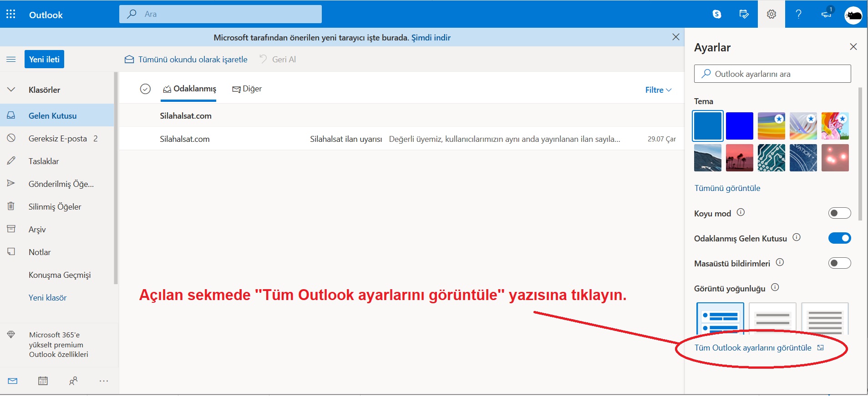Open the Calendar icon in bottom bar
This screenshot has height=396, width=868.
click(43, 381)
